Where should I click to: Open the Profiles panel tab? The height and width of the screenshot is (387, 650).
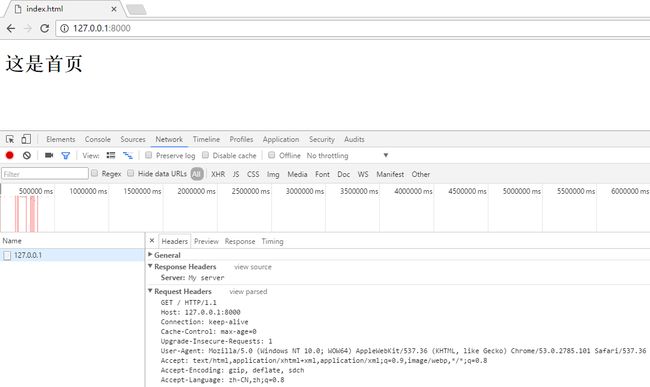(x=241, y=139)
